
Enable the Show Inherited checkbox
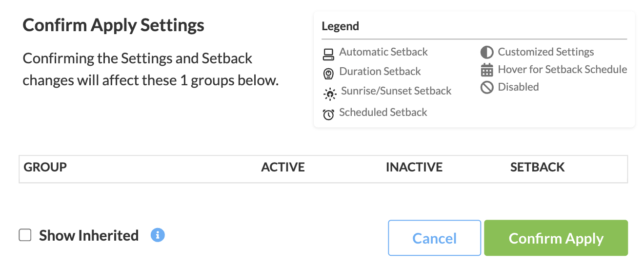pyautogui.click(x=25, y=235)
